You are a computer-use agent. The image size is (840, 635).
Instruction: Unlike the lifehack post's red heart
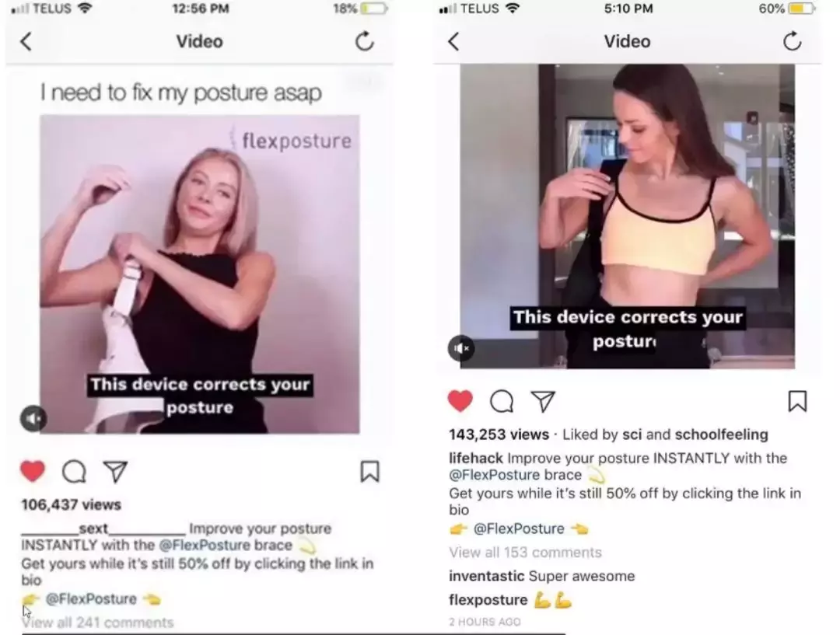[x=460, y=401]
